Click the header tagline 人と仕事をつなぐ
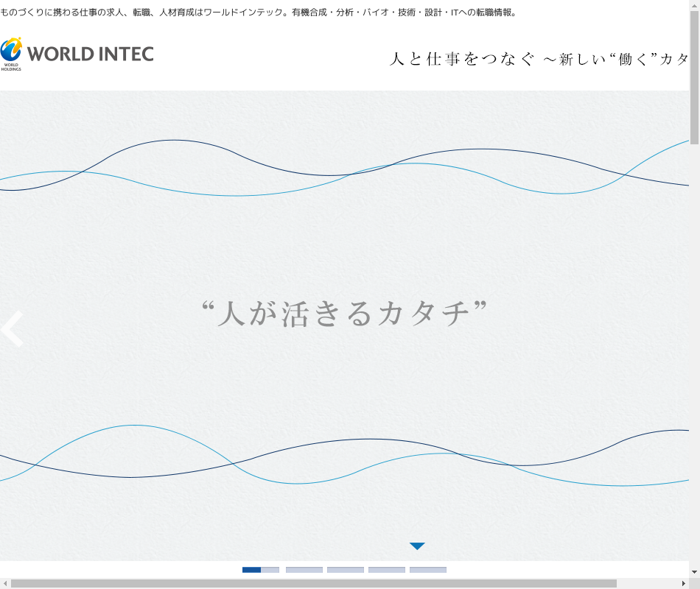Viewport: 700px width, 589px height. [x=461, y=60]
